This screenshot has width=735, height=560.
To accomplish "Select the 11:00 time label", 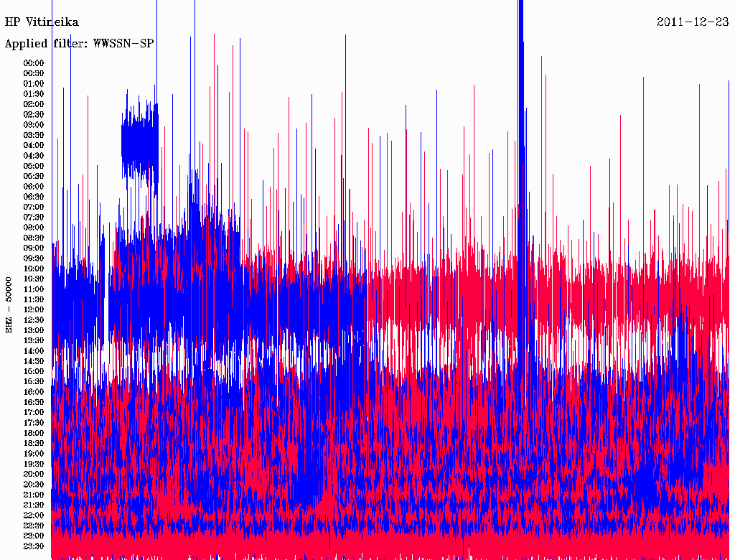I will 34,289.
